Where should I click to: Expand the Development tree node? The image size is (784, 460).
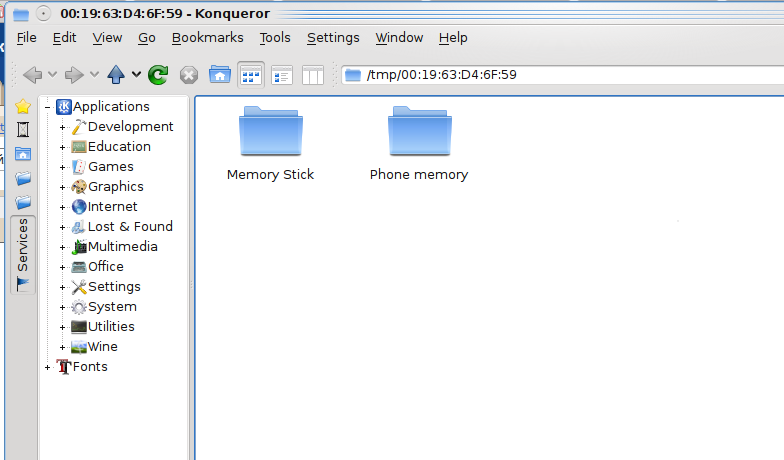click(62, 127)
